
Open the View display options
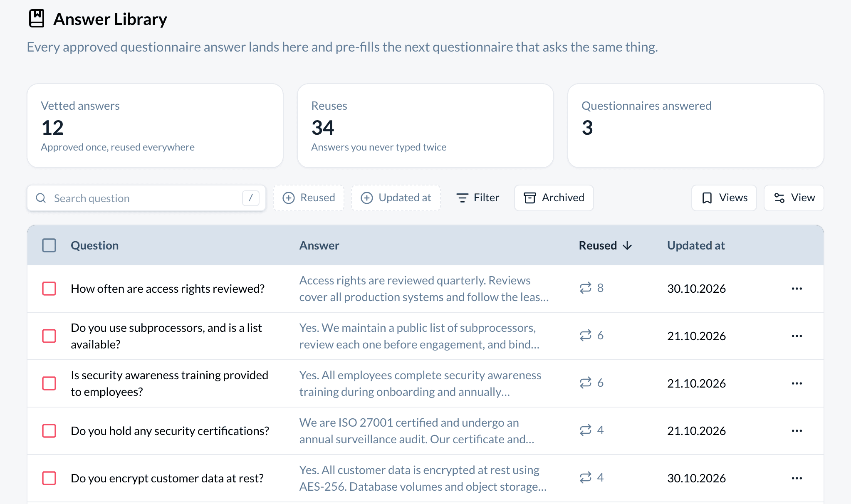click(794, 198)
